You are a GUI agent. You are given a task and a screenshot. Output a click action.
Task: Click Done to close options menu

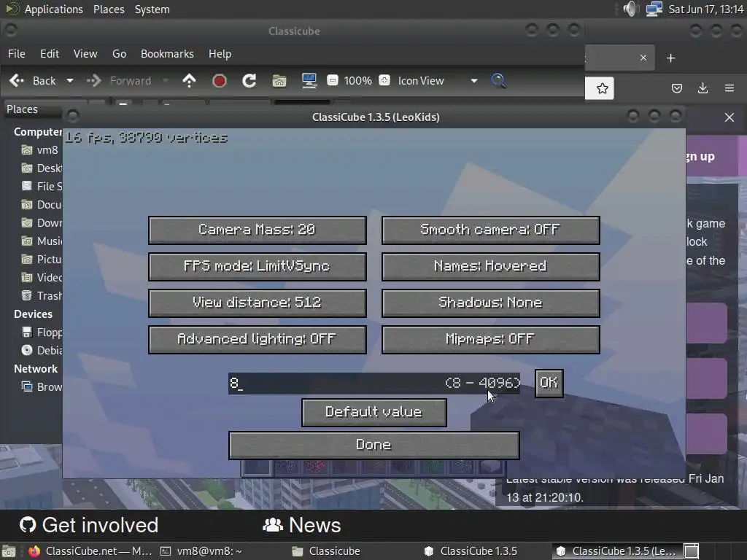pyautogui.click(x=374, y=446)
